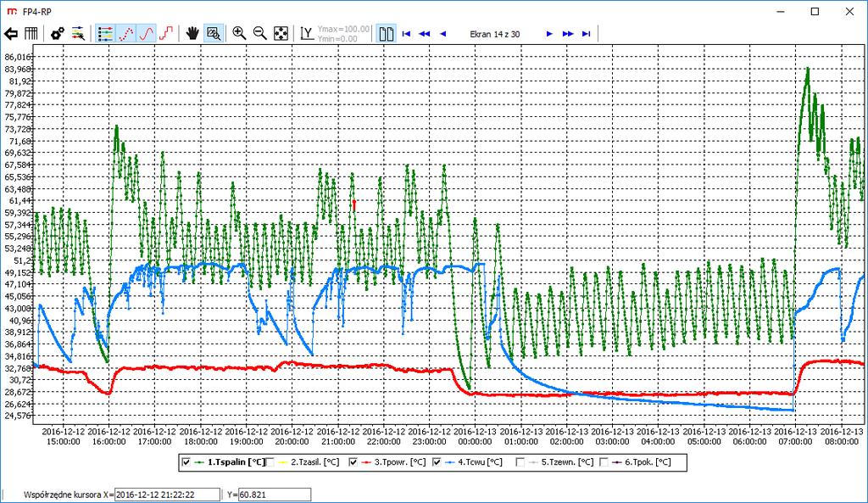Click the '2016-12-13 00:00:00' time axis label
Screen dimensions: 868x503
pyautogui.click(x=475, y=437)
